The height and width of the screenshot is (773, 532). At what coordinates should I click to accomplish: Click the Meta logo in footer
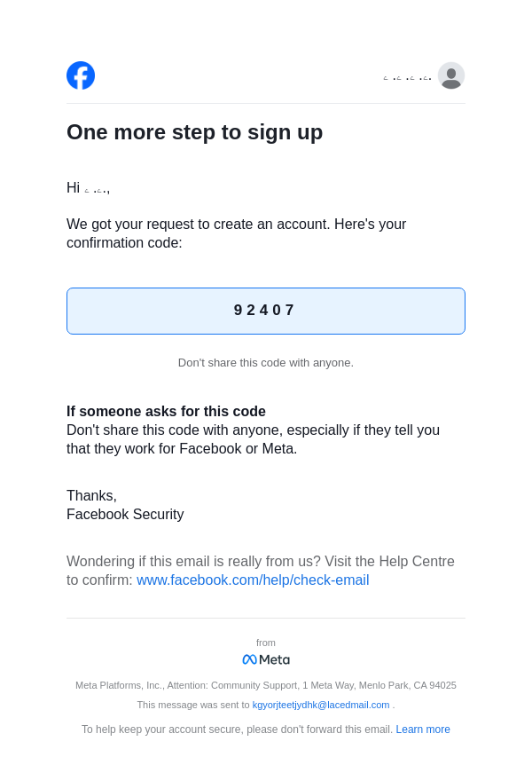[266, 659]
